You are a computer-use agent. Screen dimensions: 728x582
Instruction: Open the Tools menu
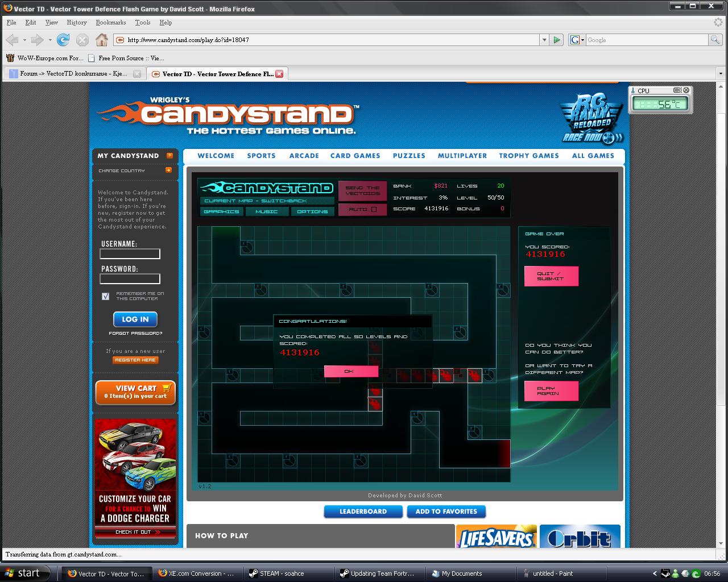143,23
